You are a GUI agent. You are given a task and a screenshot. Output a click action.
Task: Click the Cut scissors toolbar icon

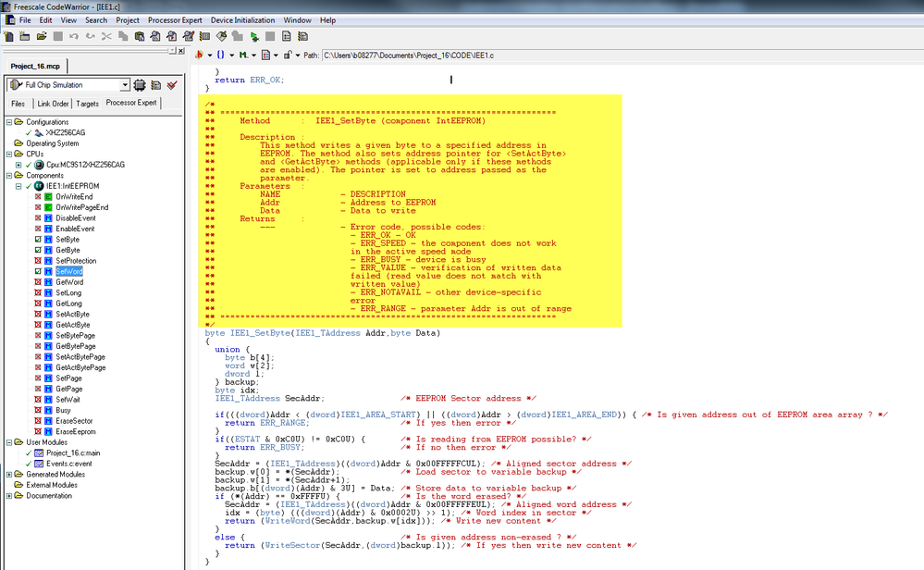[106, 36]
